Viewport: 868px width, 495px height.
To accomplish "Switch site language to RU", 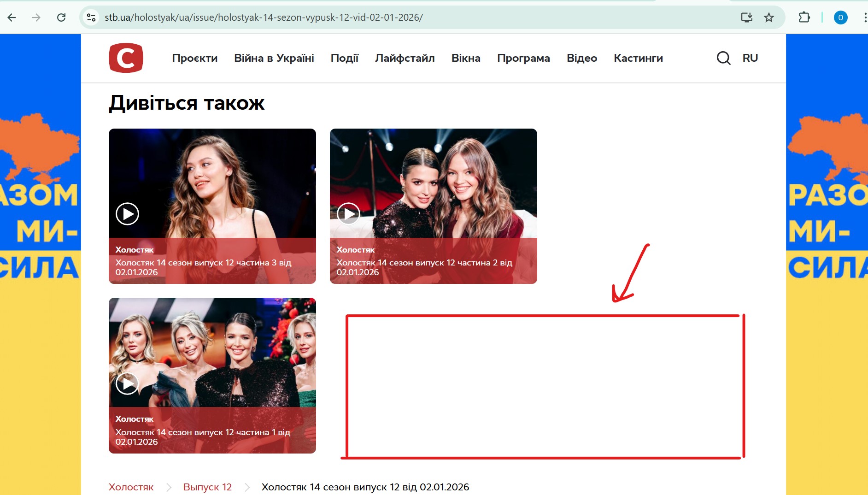I will click(x=750, y=58).
